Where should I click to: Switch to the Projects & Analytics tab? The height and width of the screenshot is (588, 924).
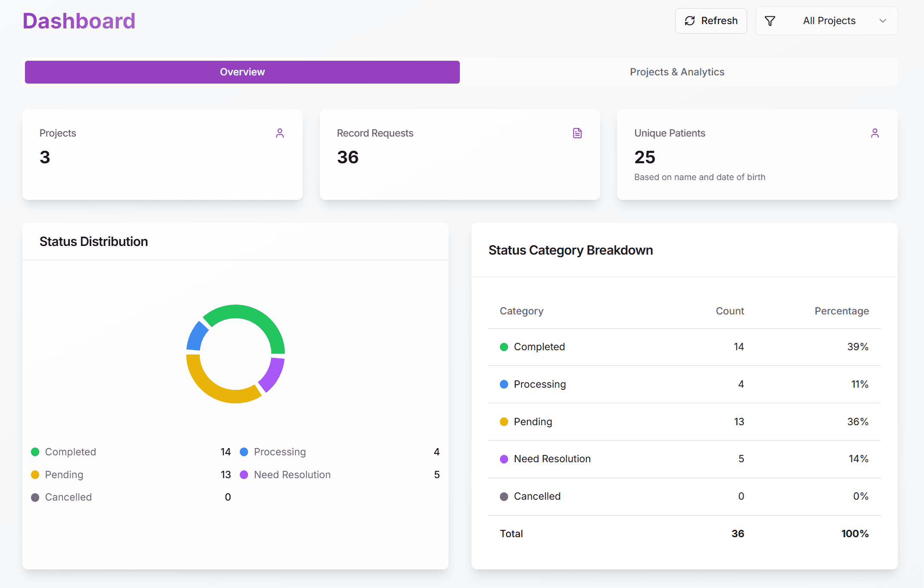(x=677, y=72)
